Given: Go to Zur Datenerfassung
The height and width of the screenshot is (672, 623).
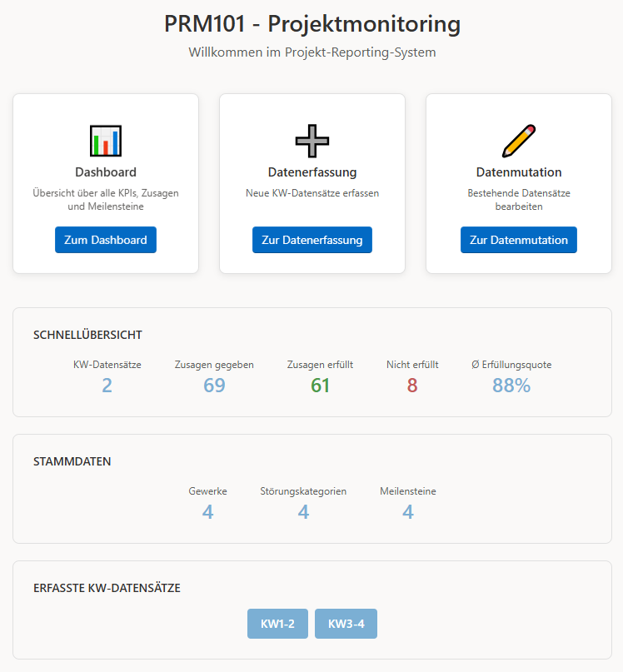Looking at the screenshot, I should point(312,240).
